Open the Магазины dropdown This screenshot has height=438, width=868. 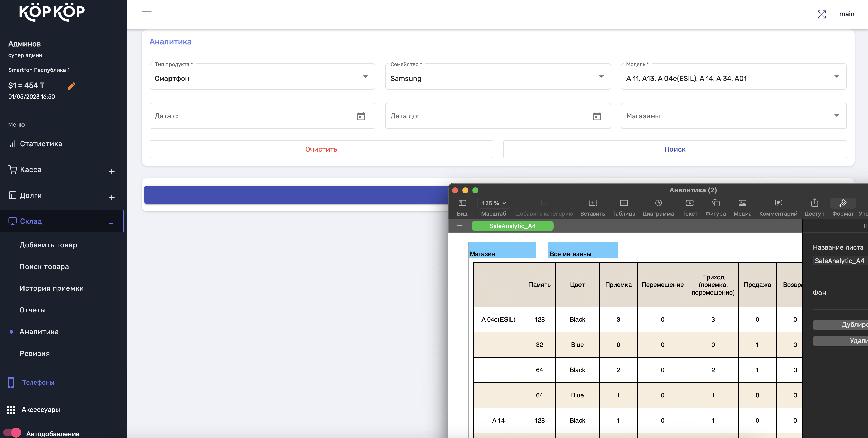tap(733, 116)
